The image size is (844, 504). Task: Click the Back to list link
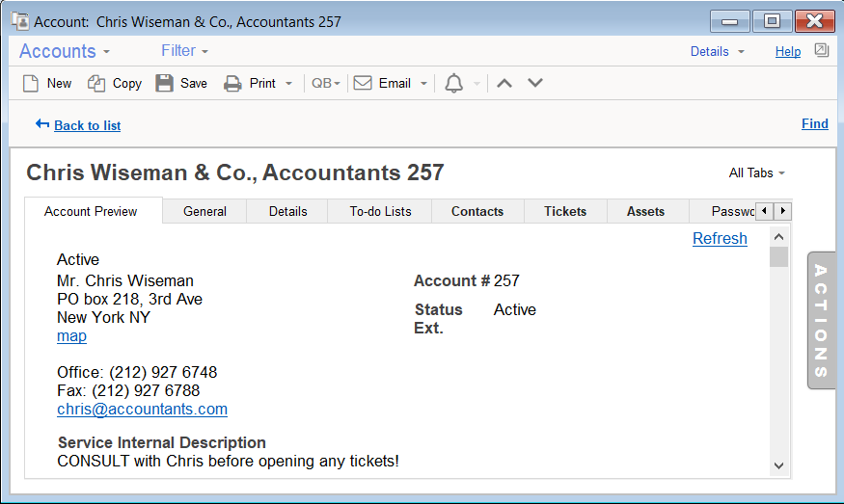coord(87,125)
